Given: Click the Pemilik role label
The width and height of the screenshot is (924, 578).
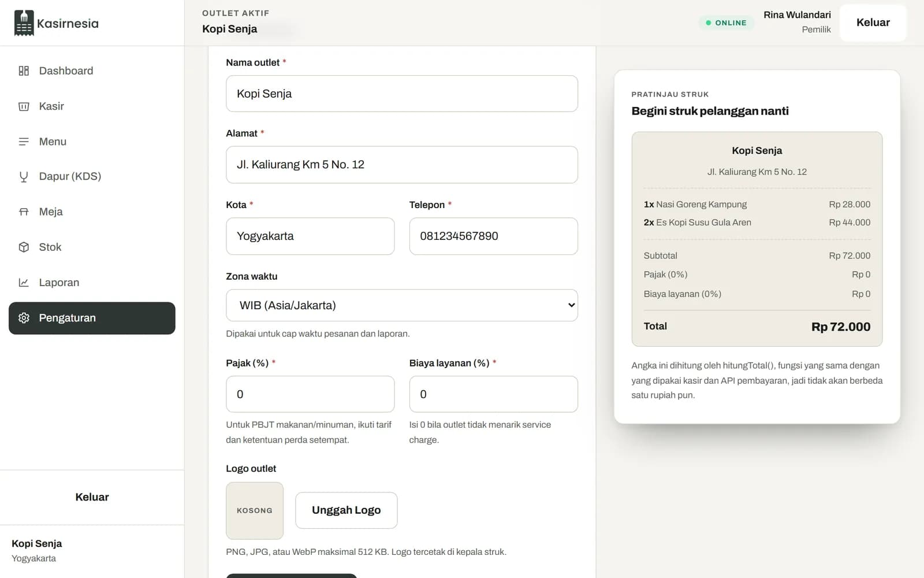Looking at the screenshot, I should click(816, 29).
